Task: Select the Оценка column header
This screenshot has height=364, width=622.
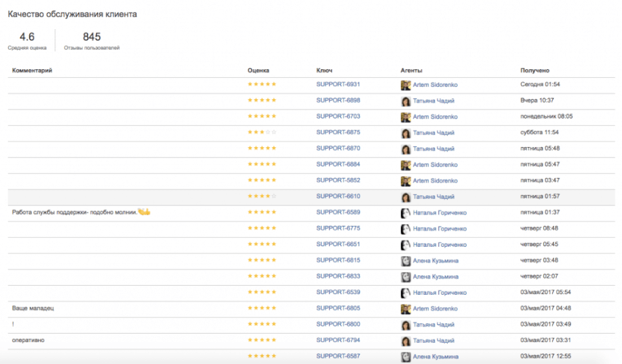Action: click(258, 71)
